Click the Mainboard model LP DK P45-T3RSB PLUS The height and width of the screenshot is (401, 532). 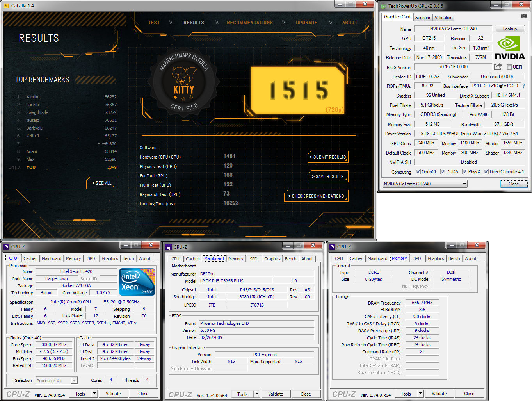236,281
